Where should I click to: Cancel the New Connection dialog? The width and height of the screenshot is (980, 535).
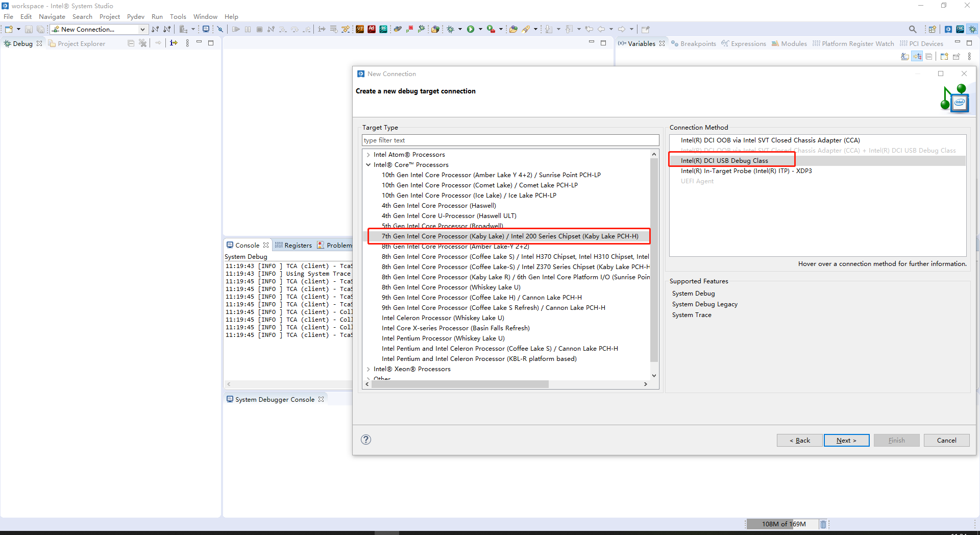[x=946, y=440]
